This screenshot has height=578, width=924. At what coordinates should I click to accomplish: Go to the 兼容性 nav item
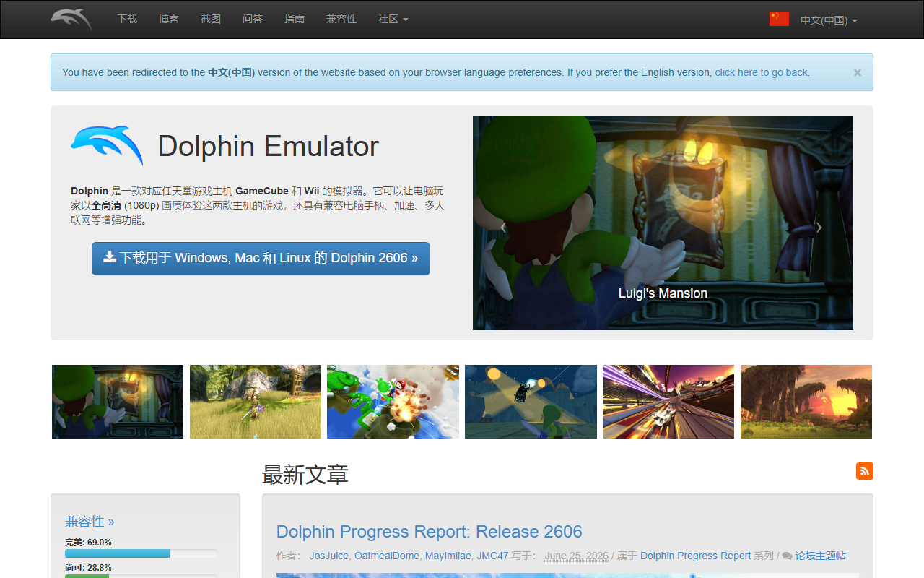click(x=341, y=20)
